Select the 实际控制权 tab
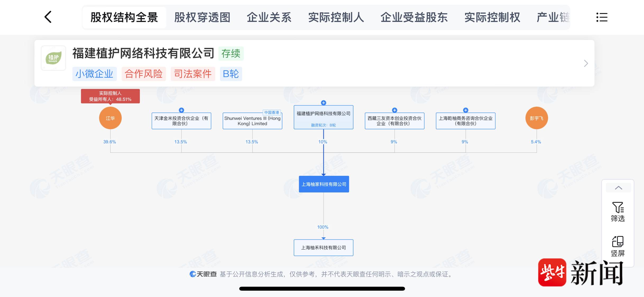This screenshot has width=644, height=297. 492,17
